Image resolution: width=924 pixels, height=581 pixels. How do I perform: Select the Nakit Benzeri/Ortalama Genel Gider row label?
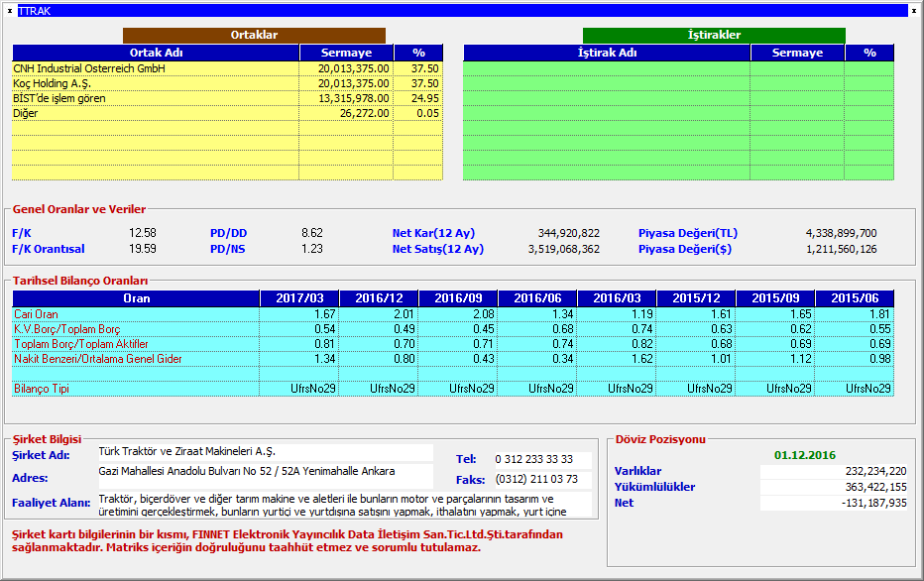(98, 358)
